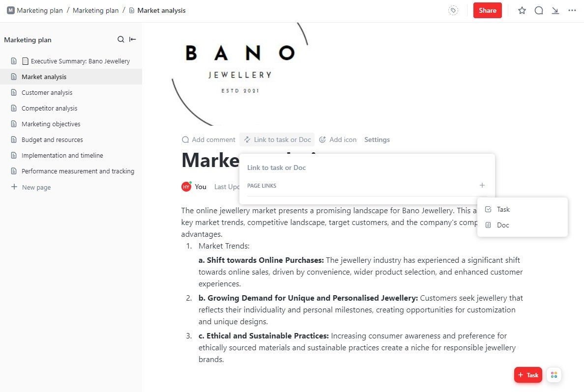Open Settings in the doc toolbar
Viewport: 584px width, 392px height.
click(377, 140)
